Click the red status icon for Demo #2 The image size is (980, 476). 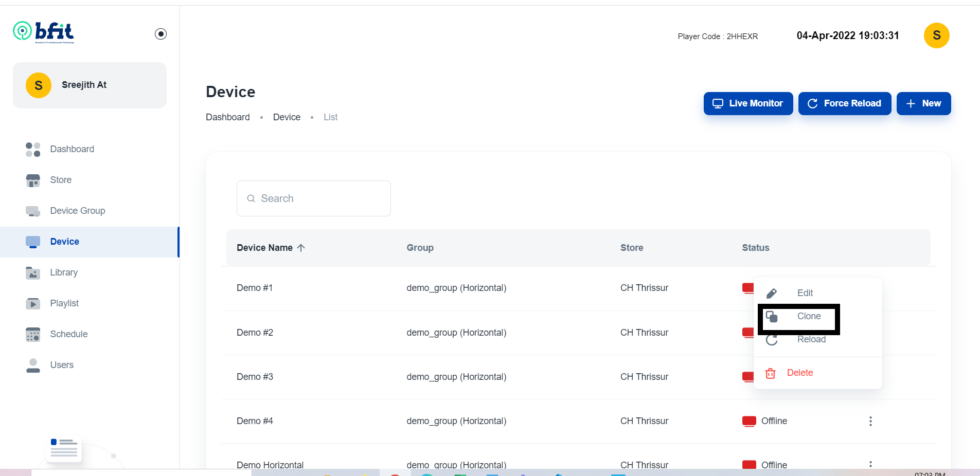[748, 333]
